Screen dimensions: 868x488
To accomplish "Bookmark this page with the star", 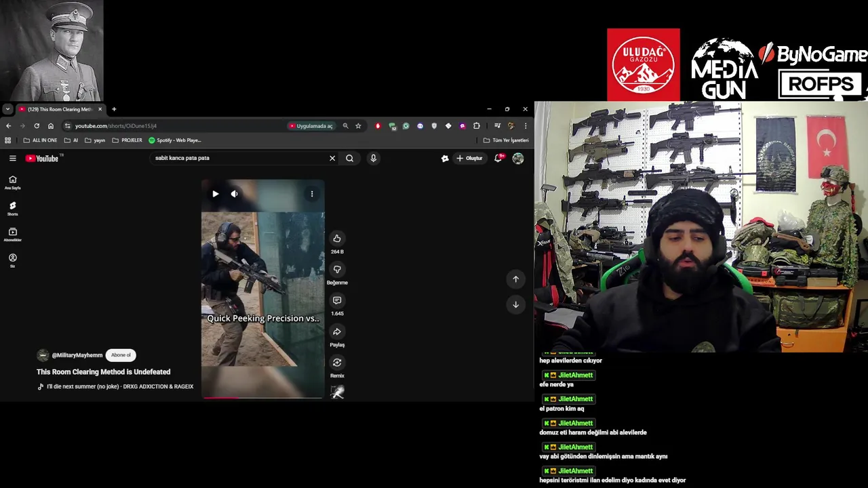I will [x=358, y=126].
